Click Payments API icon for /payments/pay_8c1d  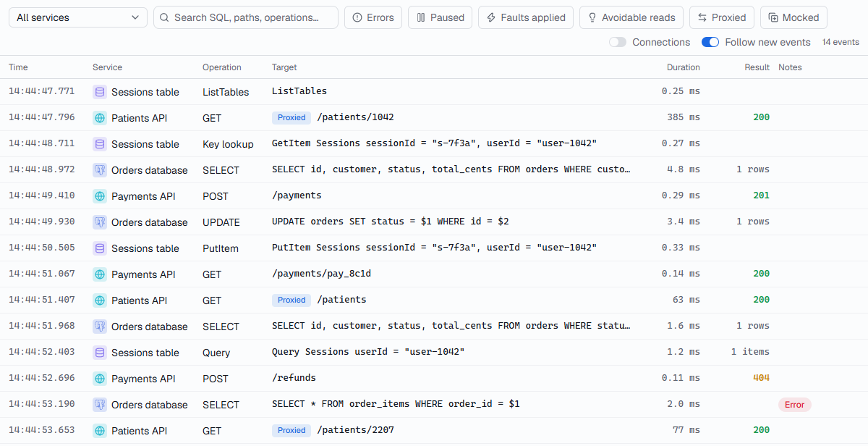click(x=100, y=274)
